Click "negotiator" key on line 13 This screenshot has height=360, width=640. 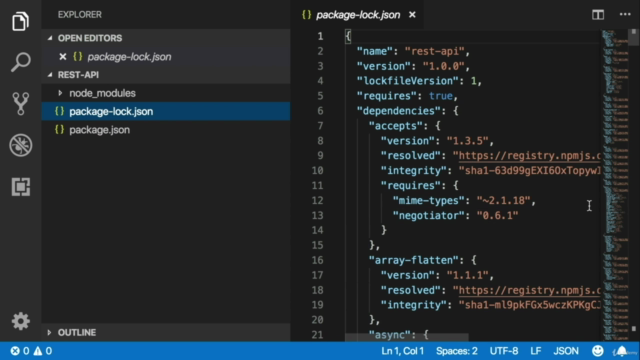429,216
